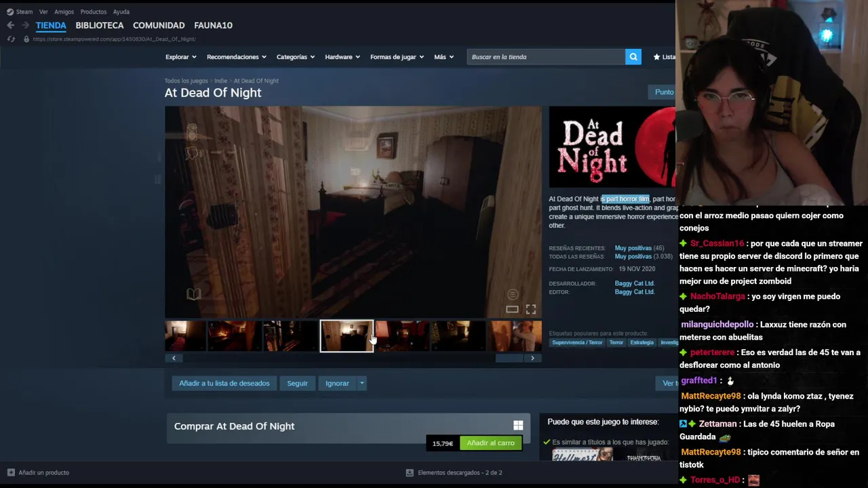Expand the Formas de jugar dropdown
The width and height of the screenshot is (868, 488).
click(x=397, y=57)
